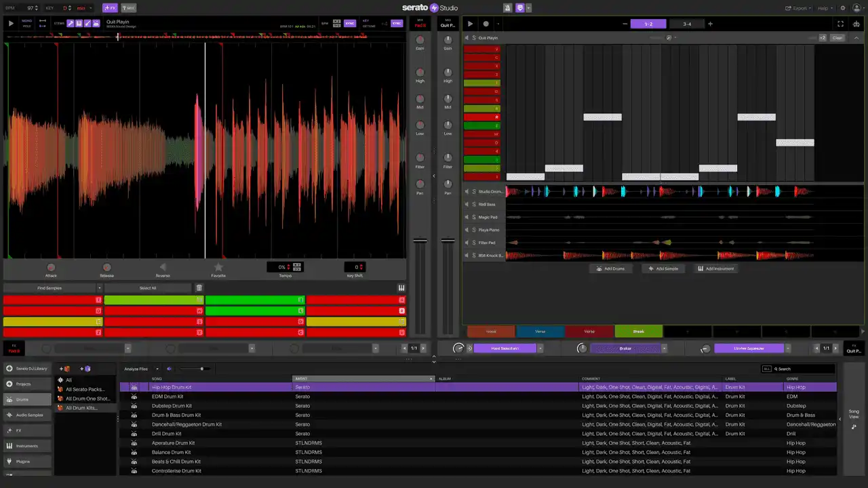Click the Attack knob
The height and width of the screenshot is (488, 868).
click(x=51, y=268)
